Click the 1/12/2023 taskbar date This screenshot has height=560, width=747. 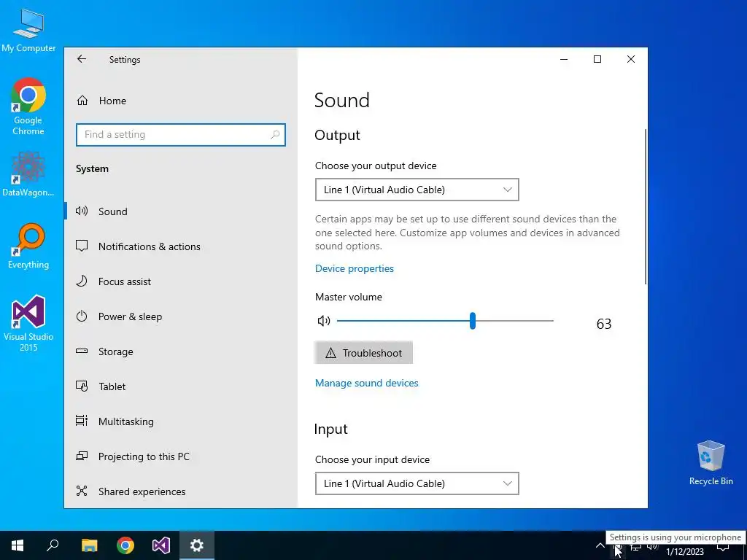point(684,552)
